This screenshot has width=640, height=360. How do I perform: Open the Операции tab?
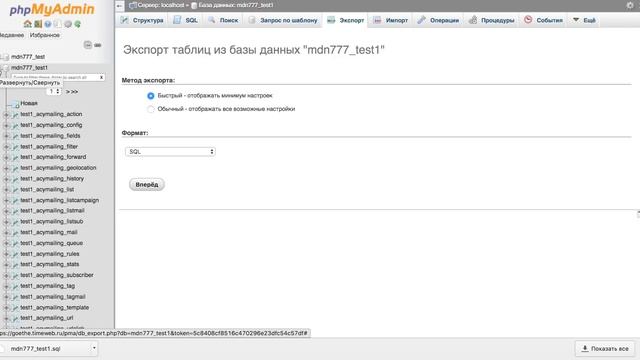tap(438, 20)
